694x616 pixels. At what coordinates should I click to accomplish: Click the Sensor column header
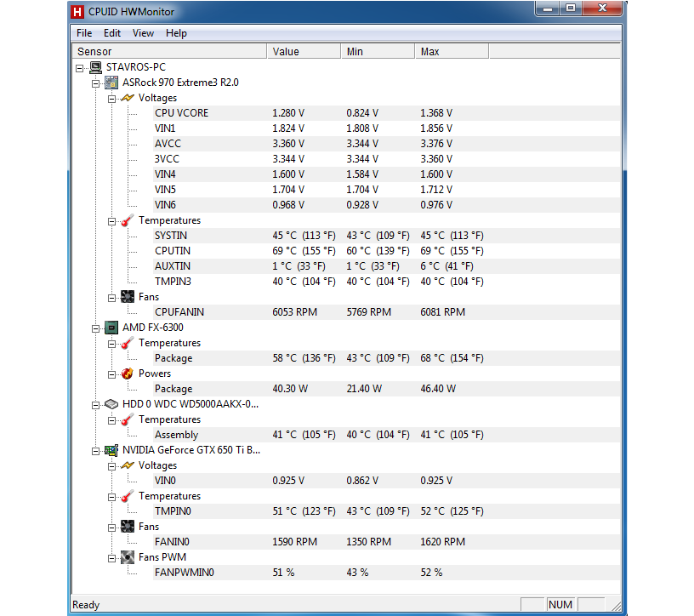point(169,51)
